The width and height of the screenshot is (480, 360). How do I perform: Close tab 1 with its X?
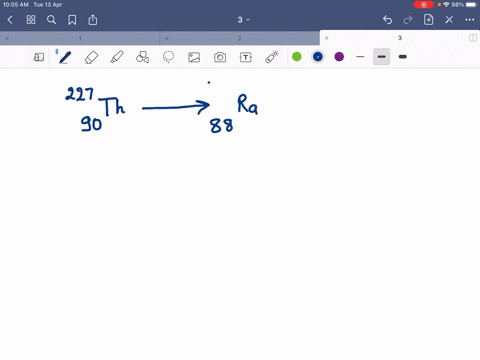(x=7, y=38)
